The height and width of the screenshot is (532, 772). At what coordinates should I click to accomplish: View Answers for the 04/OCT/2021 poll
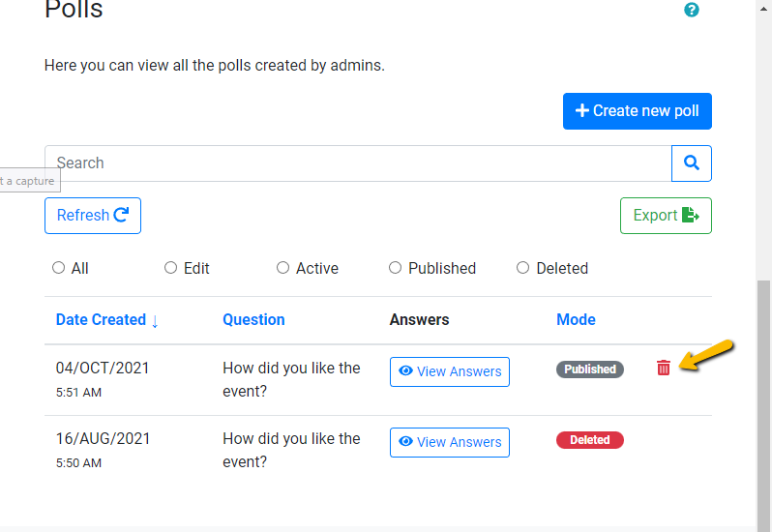click(450, 371)
